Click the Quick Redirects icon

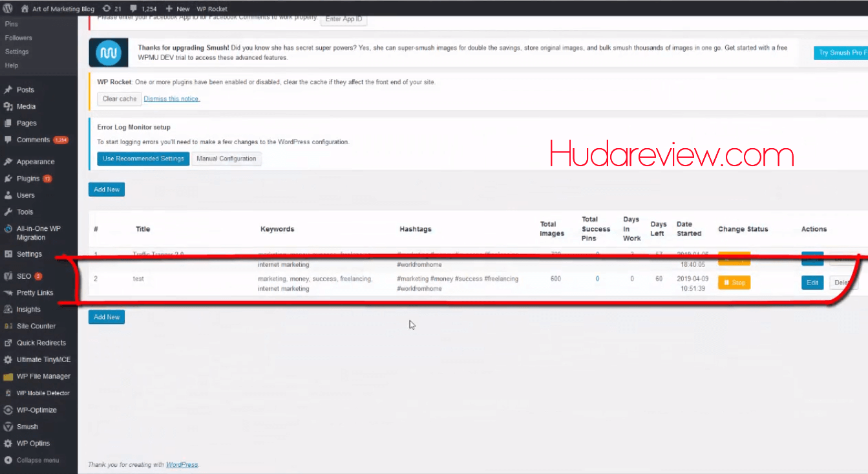tap(8, 343)
